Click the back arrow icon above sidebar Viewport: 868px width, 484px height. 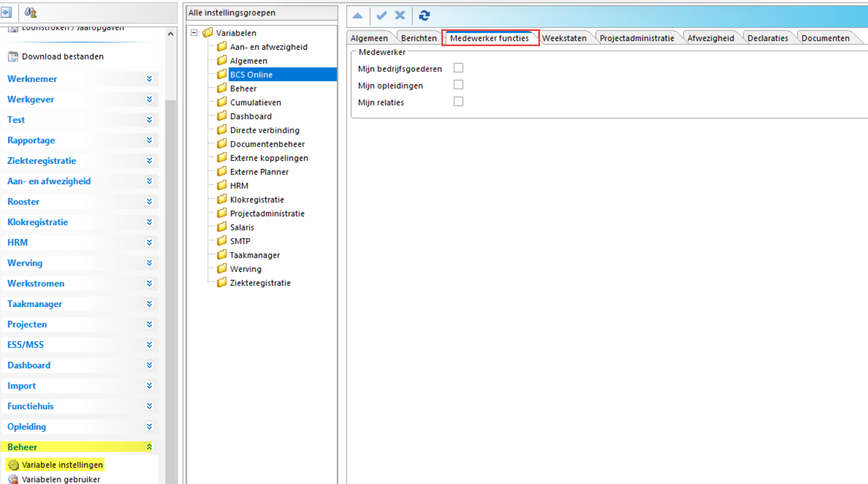(x=6, y=12)
